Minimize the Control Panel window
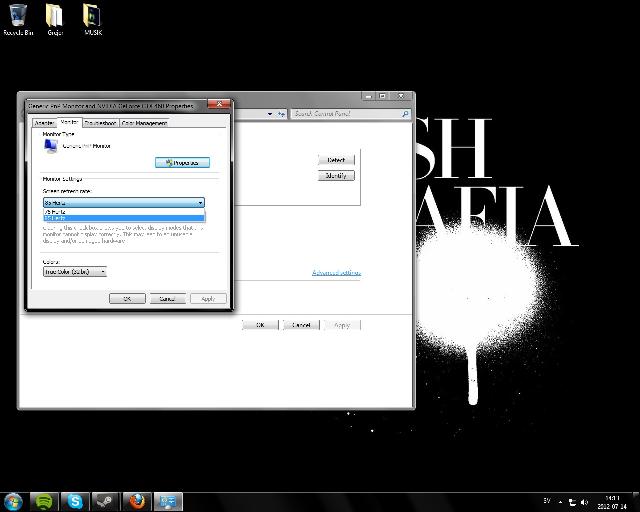Image resolution: width=640 pixels, height=512 pixels. (x=368, y=96)
